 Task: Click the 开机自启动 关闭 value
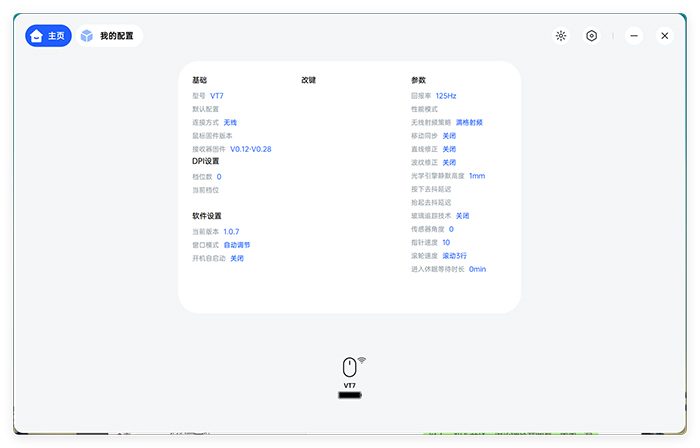237,258
